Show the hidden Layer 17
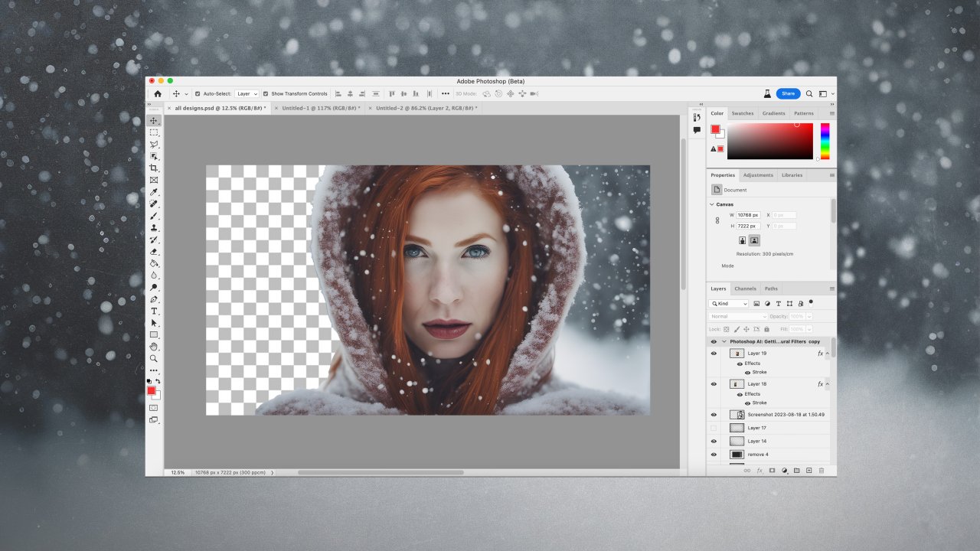Image resolution: width=980 pixels, height=551 pixels. pos(714,428)
